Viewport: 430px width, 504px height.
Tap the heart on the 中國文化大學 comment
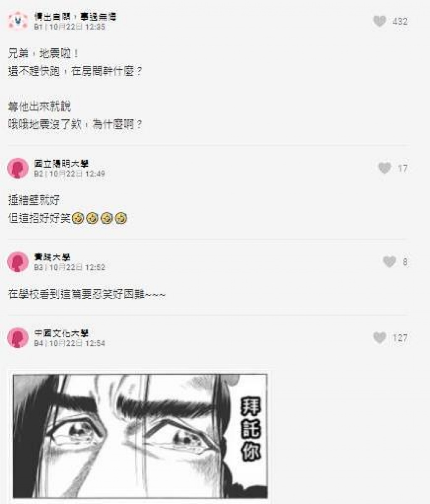379,338
